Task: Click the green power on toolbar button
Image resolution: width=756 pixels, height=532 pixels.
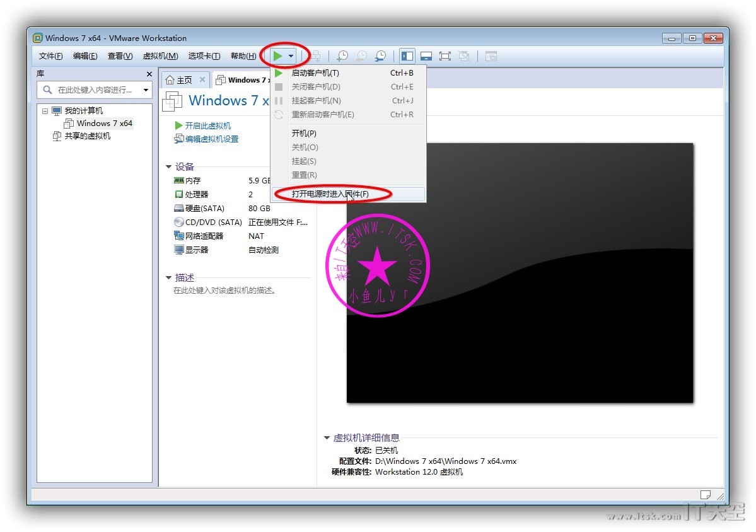Action: [x=277, y=56]
